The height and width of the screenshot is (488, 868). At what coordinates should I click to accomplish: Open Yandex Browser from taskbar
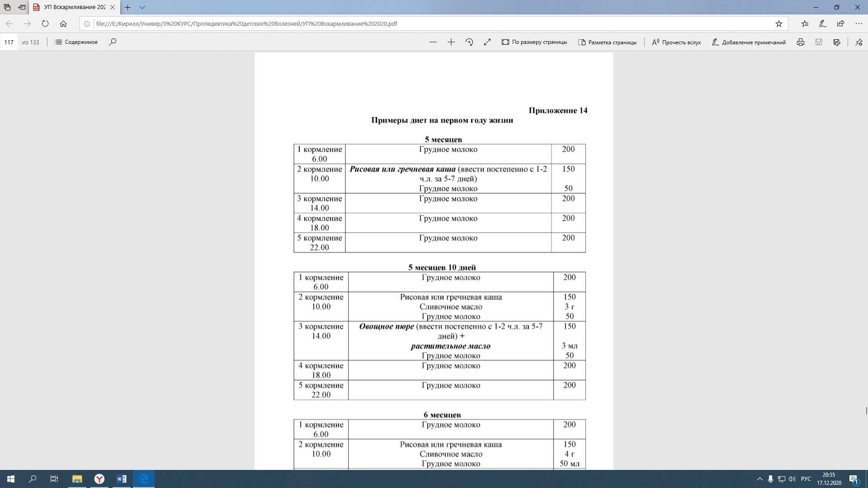(99, 479)
